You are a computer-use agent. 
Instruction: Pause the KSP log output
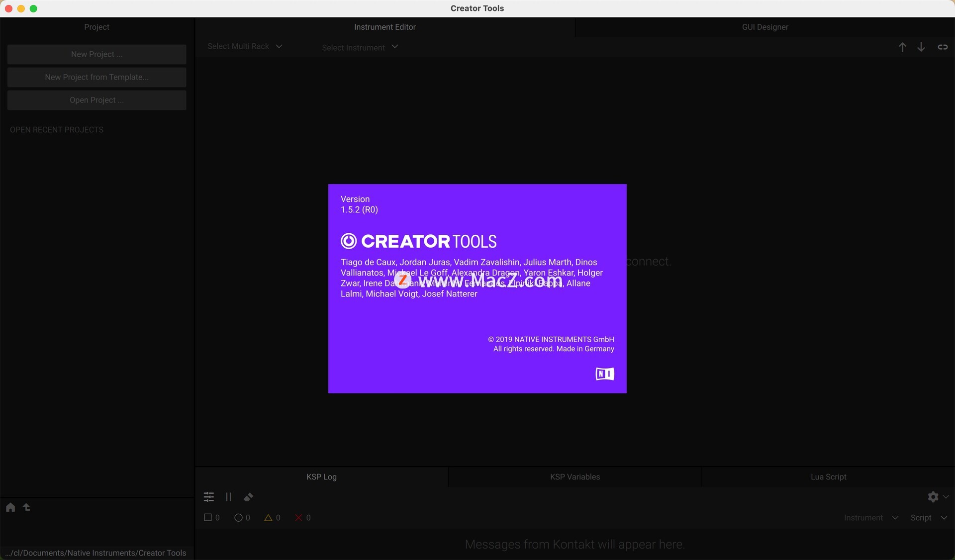click(228, 497)
